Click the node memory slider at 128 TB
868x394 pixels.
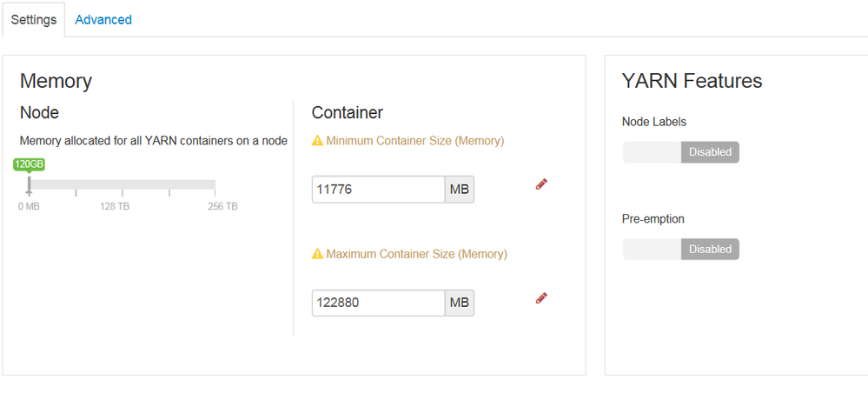tap(123, 184)
